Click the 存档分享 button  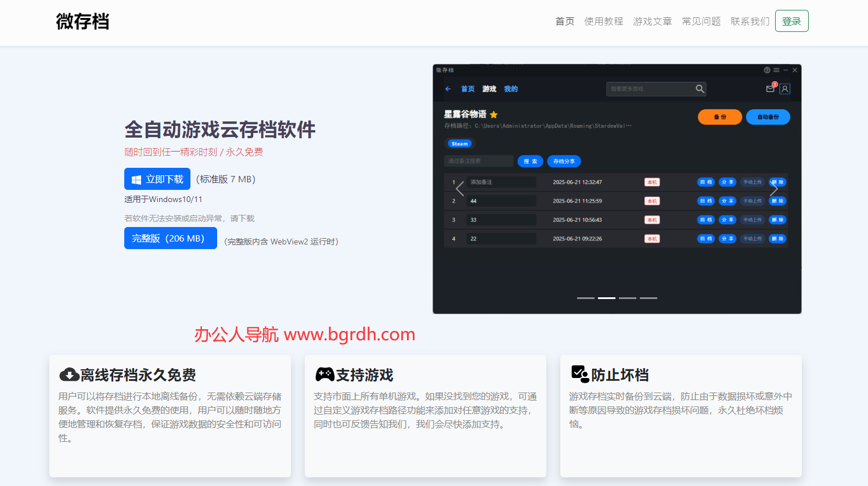click(x=564, y=161)
